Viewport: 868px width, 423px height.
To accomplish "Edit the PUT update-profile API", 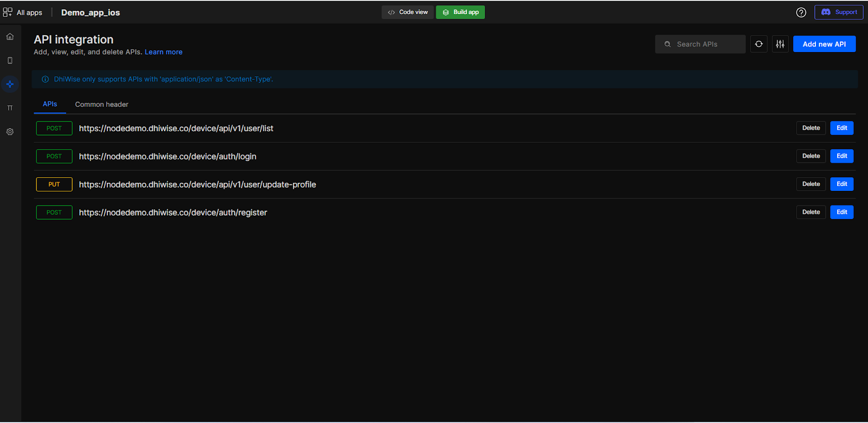I will click(x=841, y=184).
